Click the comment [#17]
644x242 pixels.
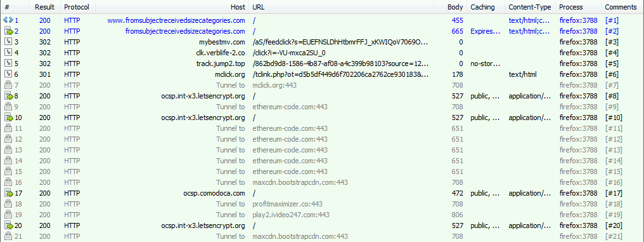tap(614, 193)
